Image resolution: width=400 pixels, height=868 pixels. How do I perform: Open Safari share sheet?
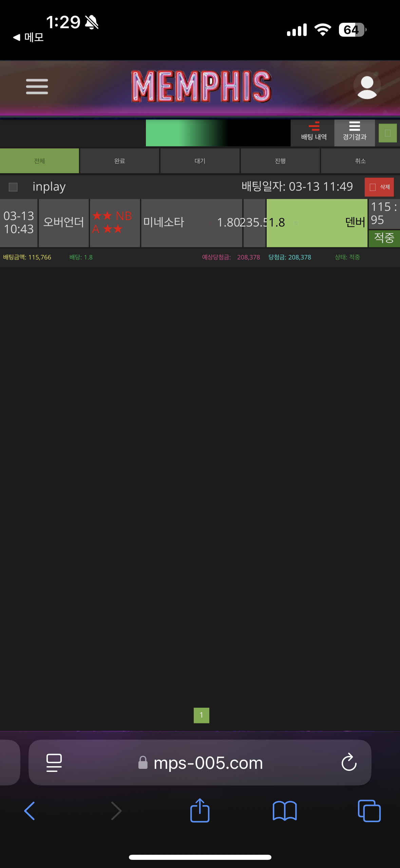[199, 811]
